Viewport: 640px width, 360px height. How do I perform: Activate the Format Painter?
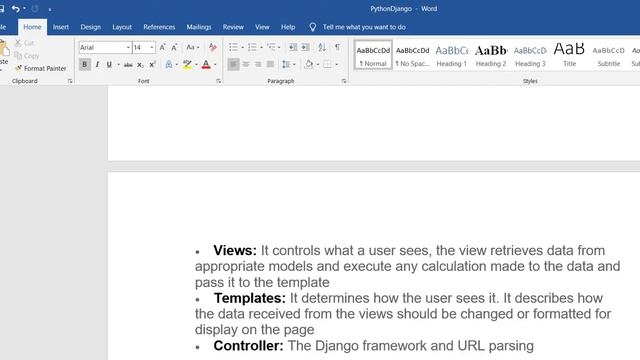pyautogui.click(x=41, y=68)
